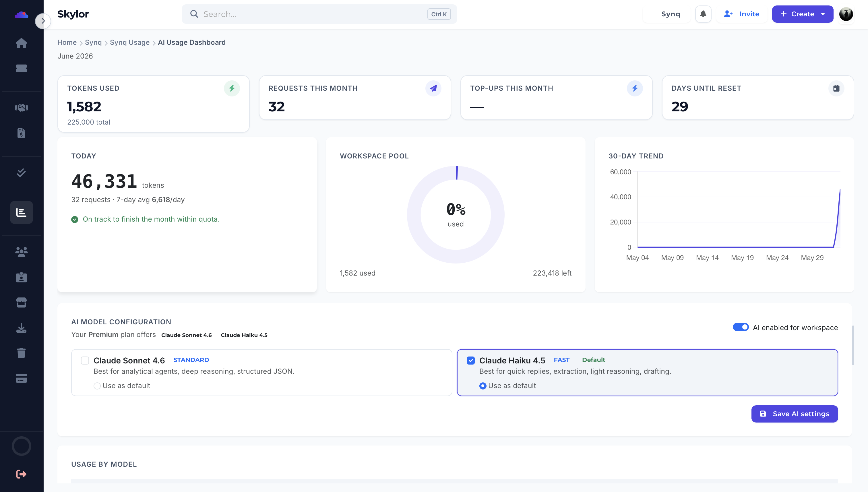The height and width of the screenshot is (492, 868).
Task: Click the Workspace Pool donut chart
Action: tap(456, 215)
